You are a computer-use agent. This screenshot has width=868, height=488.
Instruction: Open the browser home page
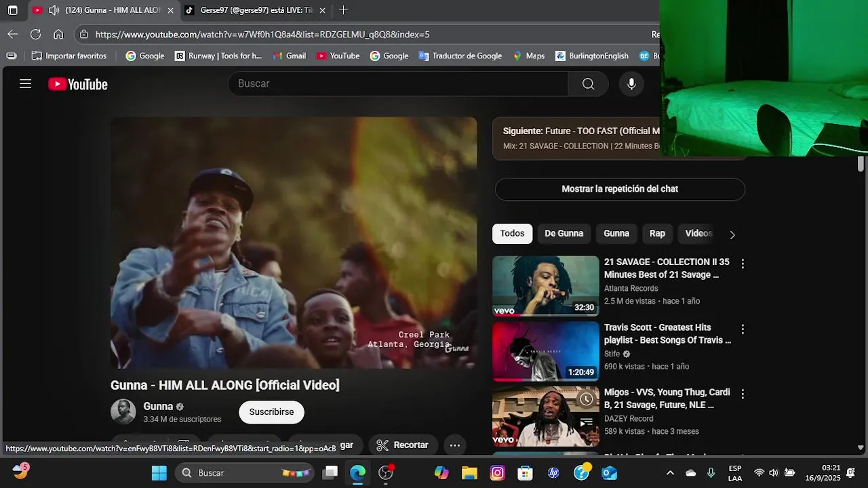click(x=58, y=34)
